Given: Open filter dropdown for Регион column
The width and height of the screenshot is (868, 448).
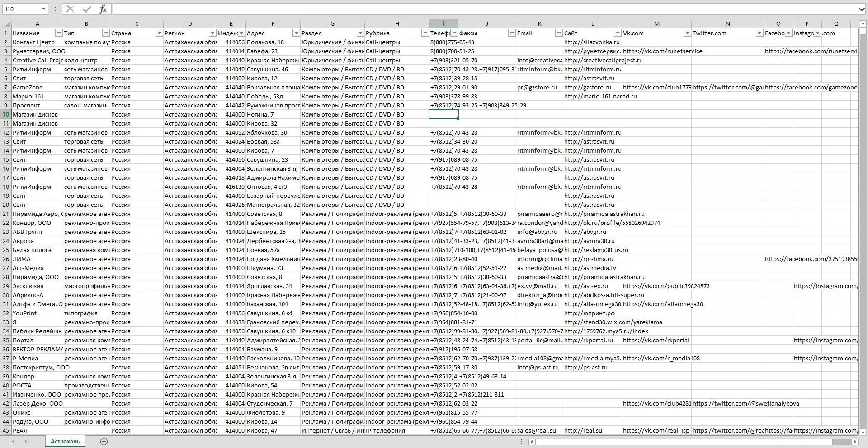Looking at the screenshot, I should point(212,33).
